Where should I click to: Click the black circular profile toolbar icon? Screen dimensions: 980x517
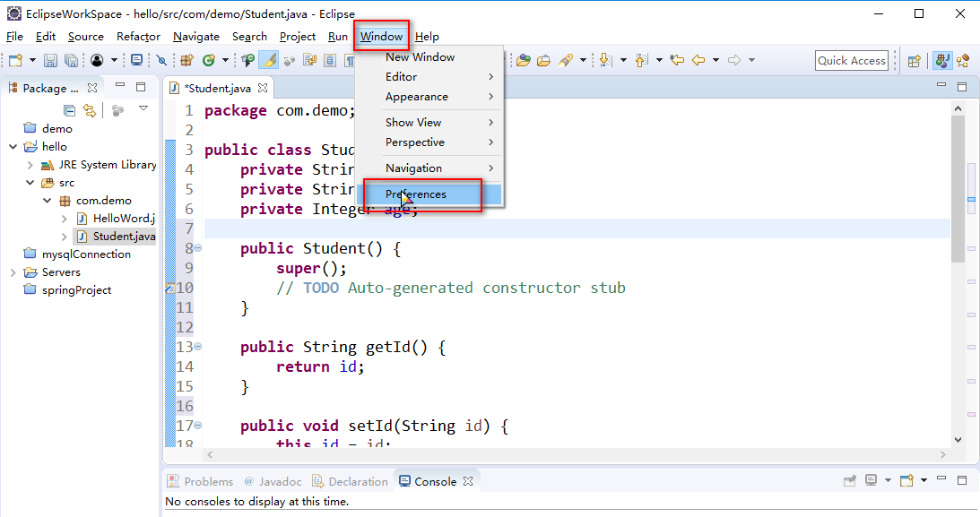(x=97, y=60)
